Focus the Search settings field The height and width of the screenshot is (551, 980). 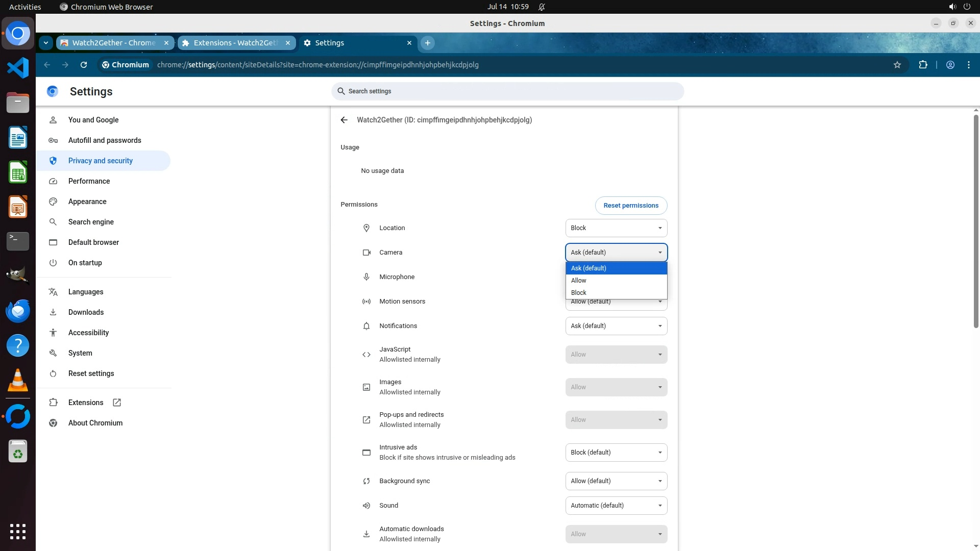507,91
